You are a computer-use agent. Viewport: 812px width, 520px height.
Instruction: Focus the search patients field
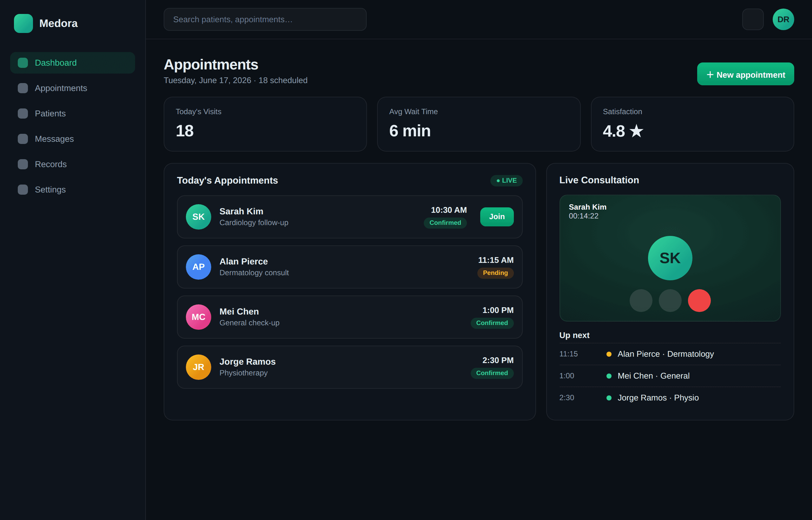[265, 20]
